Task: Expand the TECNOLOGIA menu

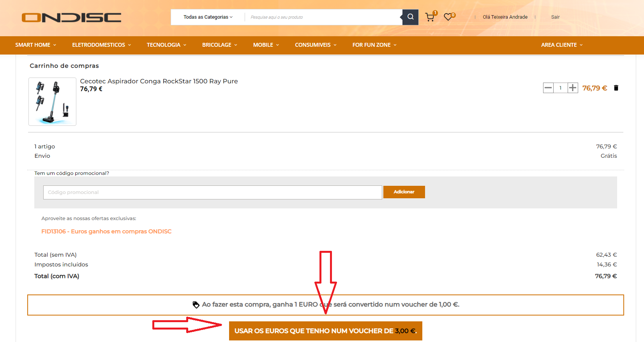Action: point(166,45)
